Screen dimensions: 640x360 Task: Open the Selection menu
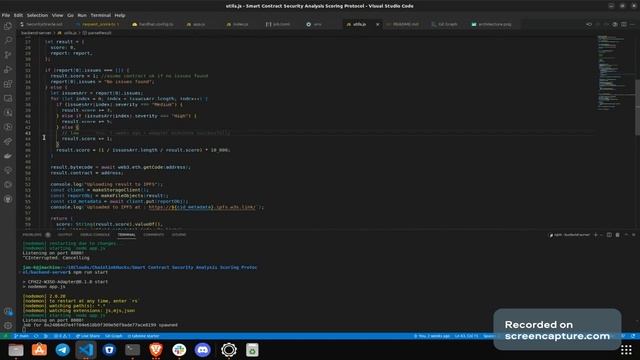click(x=37, y=15)
